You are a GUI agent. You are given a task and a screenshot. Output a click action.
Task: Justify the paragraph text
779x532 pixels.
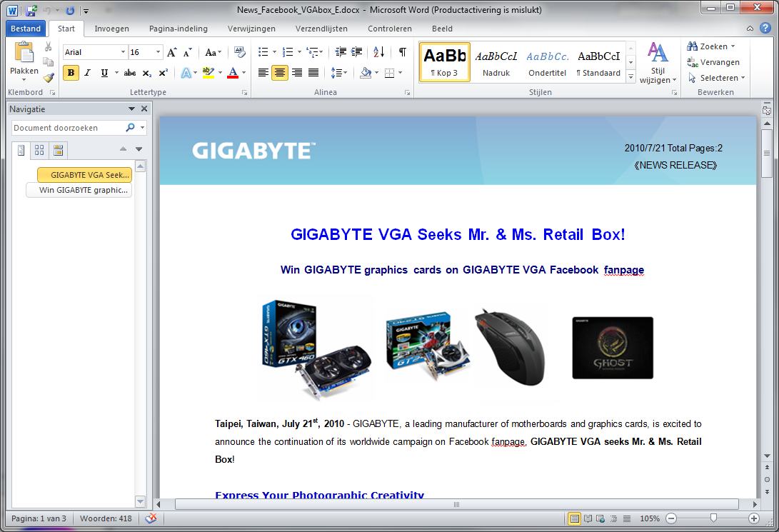pyautogui.click(x=313, y=73)
